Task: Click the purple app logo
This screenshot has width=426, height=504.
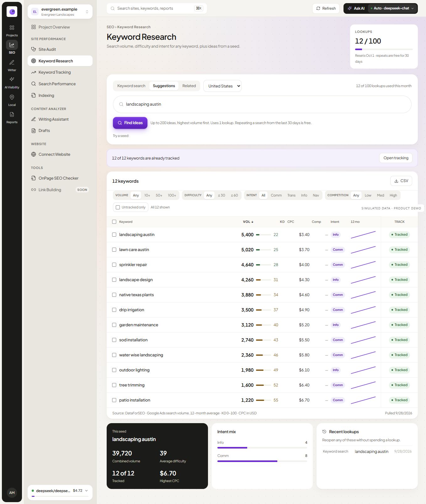Action: pyautogui.click(x=12, y=12)
